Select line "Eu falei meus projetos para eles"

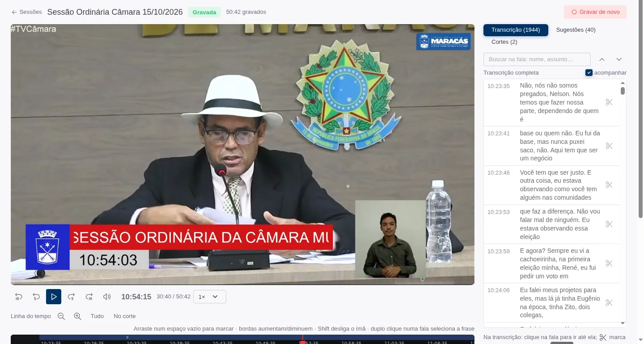[560, 303]
